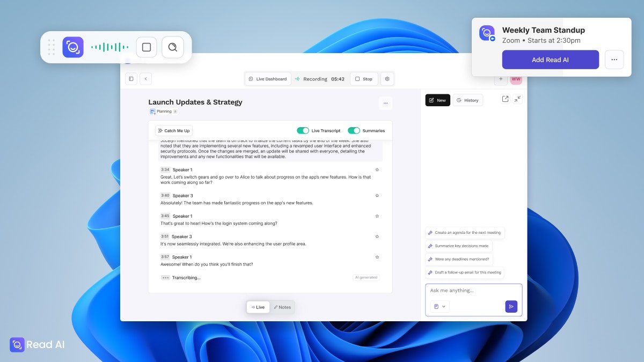Image resolution: width=644 pixels, height=362 pixels.
Task: Open the options menu beside Launch Updates title
Action: click(385, 103)
